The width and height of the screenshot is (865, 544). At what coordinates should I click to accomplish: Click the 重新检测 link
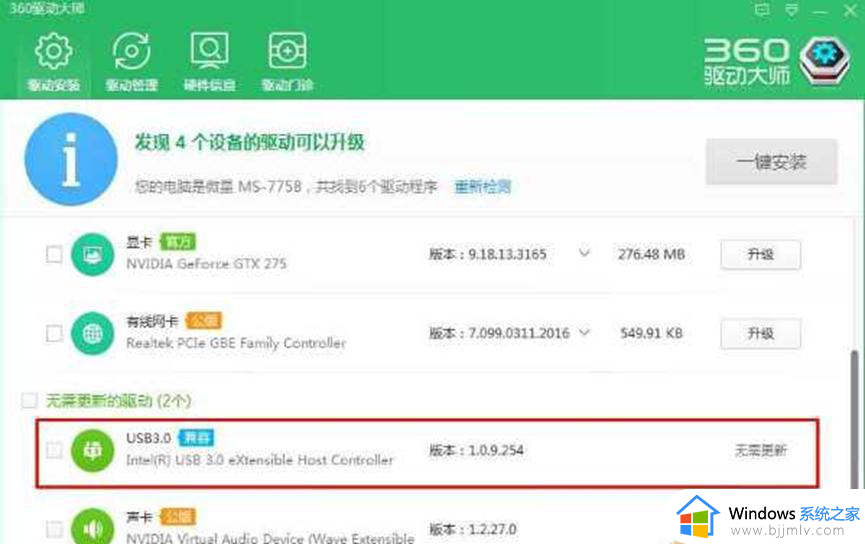click(482, 187)
